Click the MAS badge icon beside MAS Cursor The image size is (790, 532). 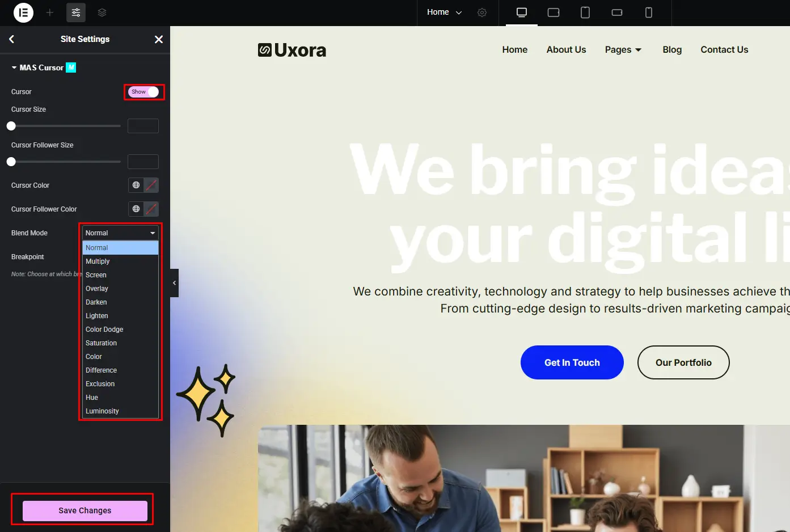[x=71, y=67]
